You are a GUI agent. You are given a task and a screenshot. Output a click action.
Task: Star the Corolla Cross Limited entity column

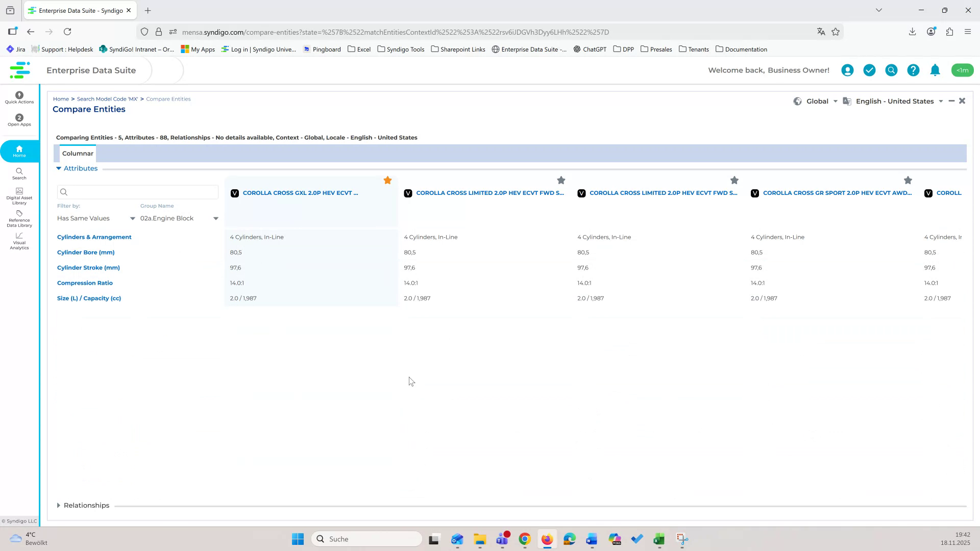[x=561, y=180]
